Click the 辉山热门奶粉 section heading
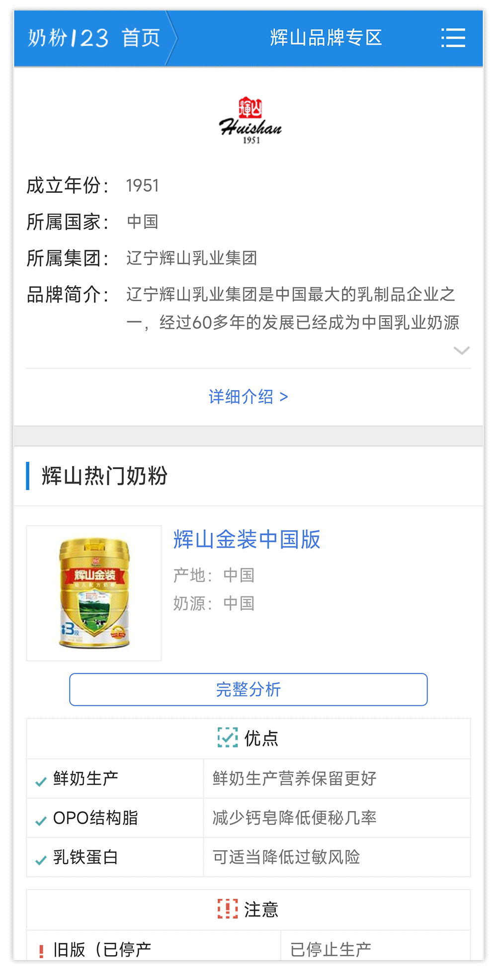This screenshot has height=980, width=497. (104, 476)
